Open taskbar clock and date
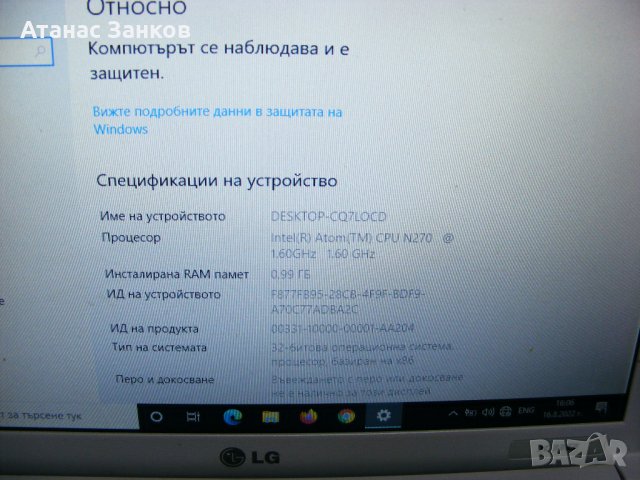Image resolution: width=640 pixels, height=480 pixels. 563,409
